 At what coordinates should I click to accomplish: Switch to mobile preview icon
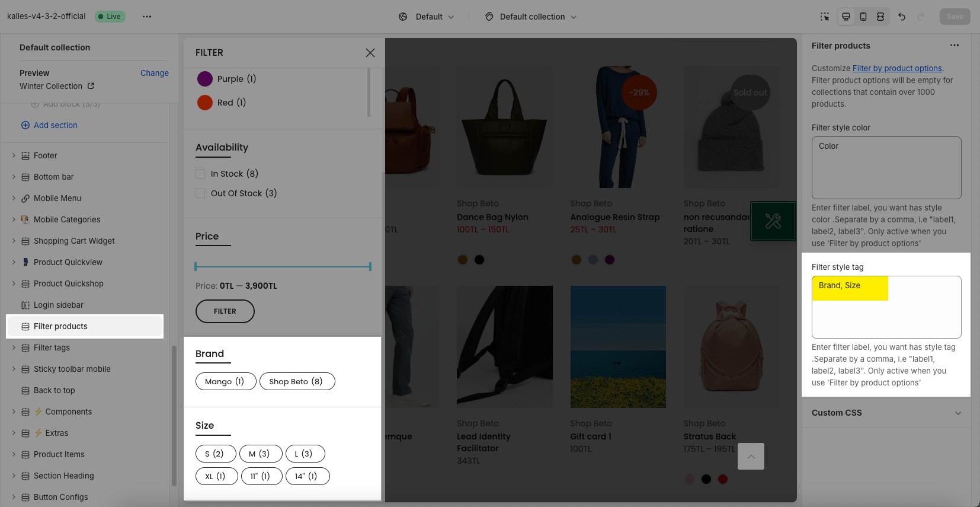tap(863, 17)
